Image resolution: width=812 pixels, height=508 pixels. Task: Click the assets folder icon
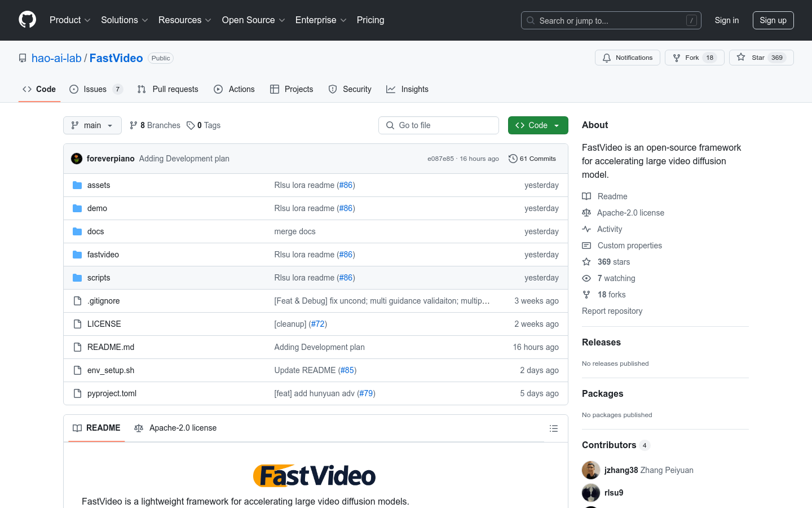click(77, 185)
